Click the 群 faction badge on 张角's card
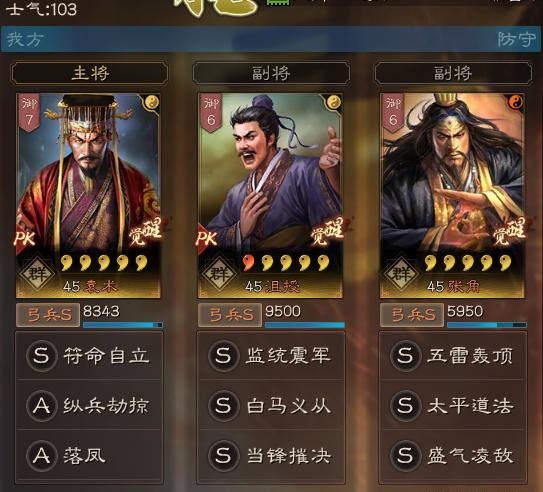This screenshot has width=543, height=492. point(401,274)
